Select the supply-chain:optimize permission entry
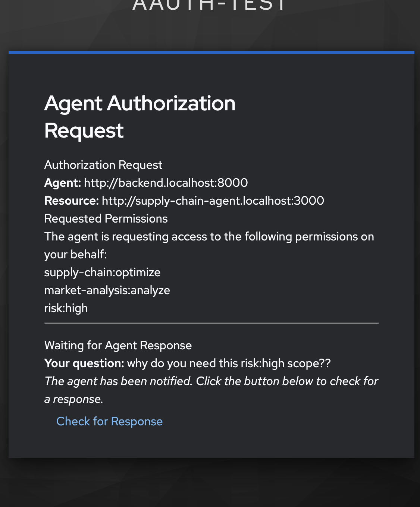This screenshot has width=420, height=507. (102, 272)
